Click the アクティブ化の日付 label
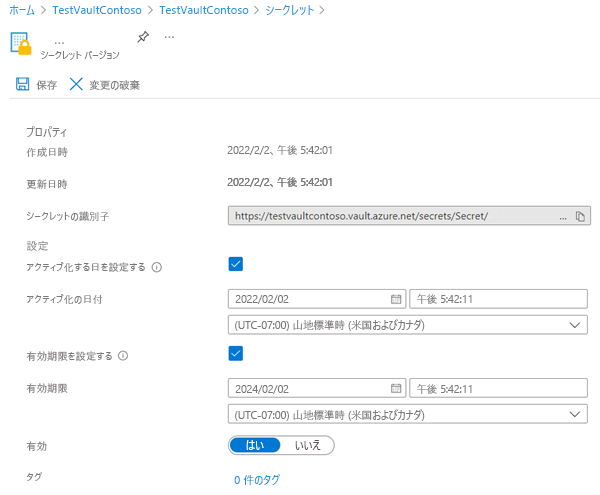This screenshot has height=495, width=600. tap(64, 299)
